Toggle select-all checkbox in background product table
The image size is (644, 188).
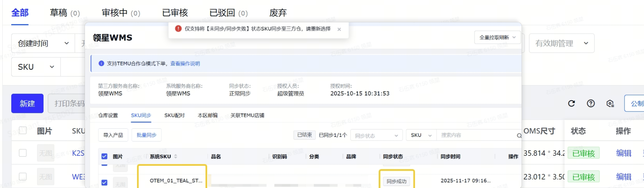click(23, 130)
